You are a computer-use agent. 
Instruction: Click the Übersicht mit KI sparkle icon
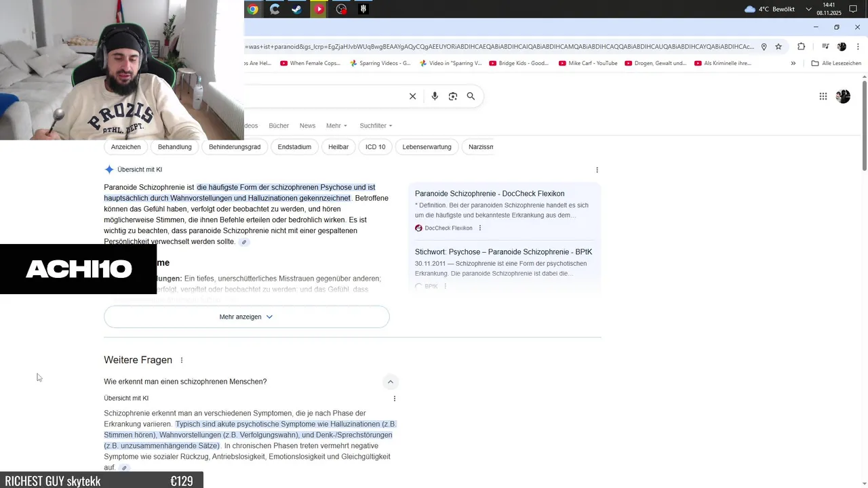[x=108, y=169]
